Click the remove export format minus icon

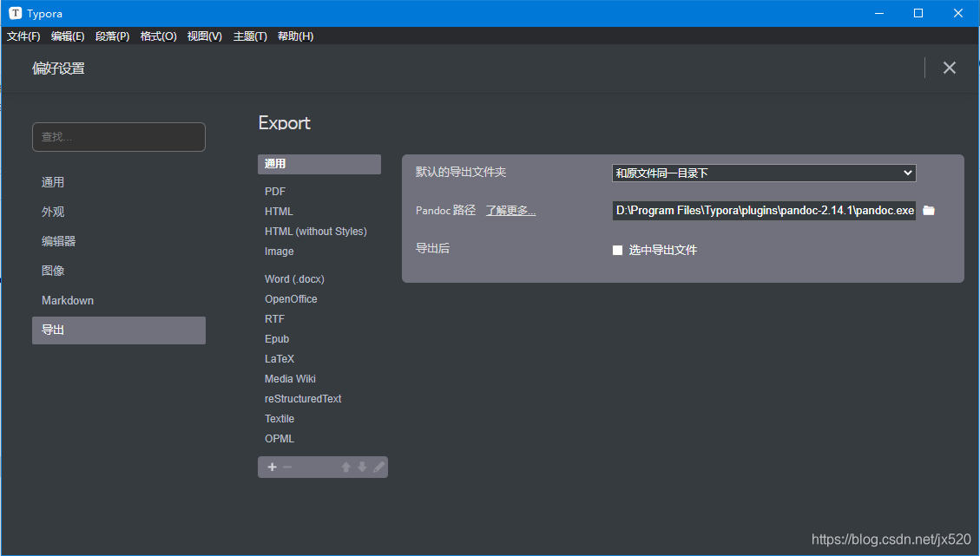[x=286, y=468]
